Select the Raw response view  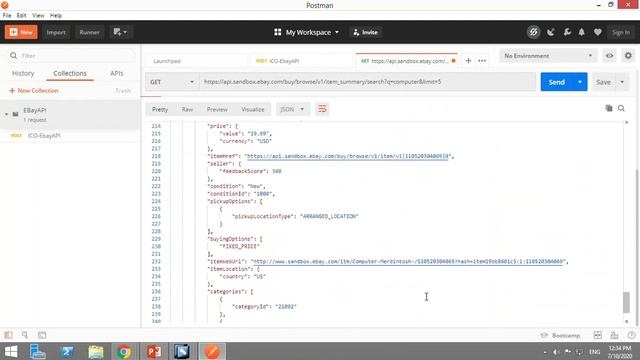point(187,109)
